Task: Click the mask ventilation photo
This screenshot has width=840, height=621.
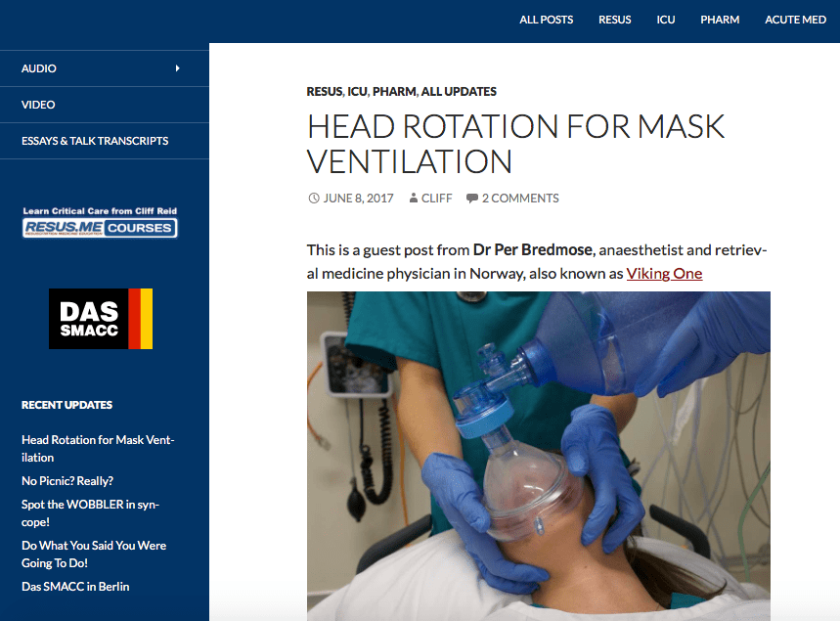Action: (538, 455)
